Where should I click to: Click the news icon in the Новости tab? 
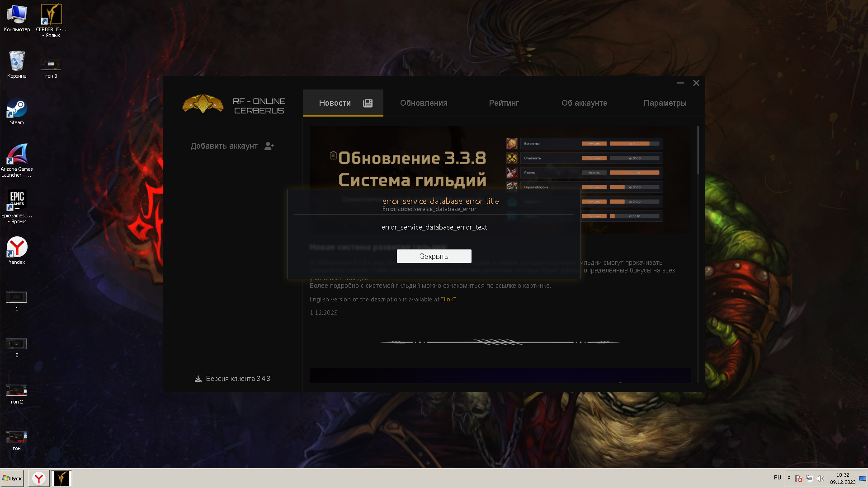368,103
